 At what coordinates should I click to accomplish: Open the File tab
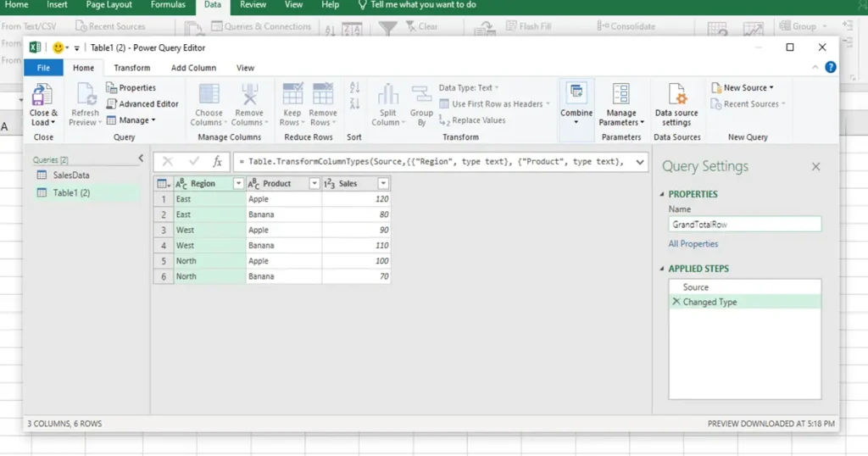pos(43,68)
